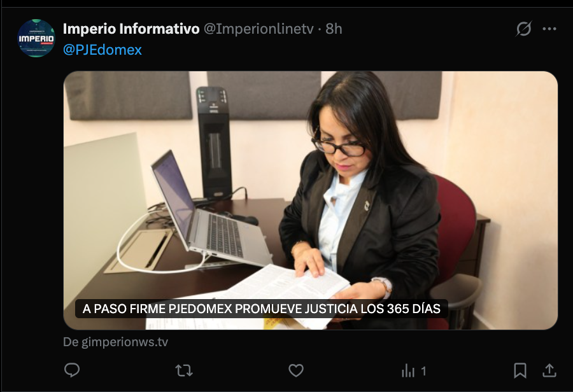Screen dimensions: 573x392
Task: Like the post with the heart icon
Action: coord(296,370)
